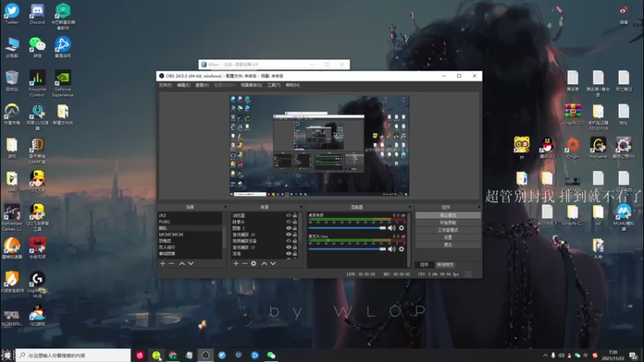Move selected source up in Sources panel

pyautogui.click(x=264, y=264)
